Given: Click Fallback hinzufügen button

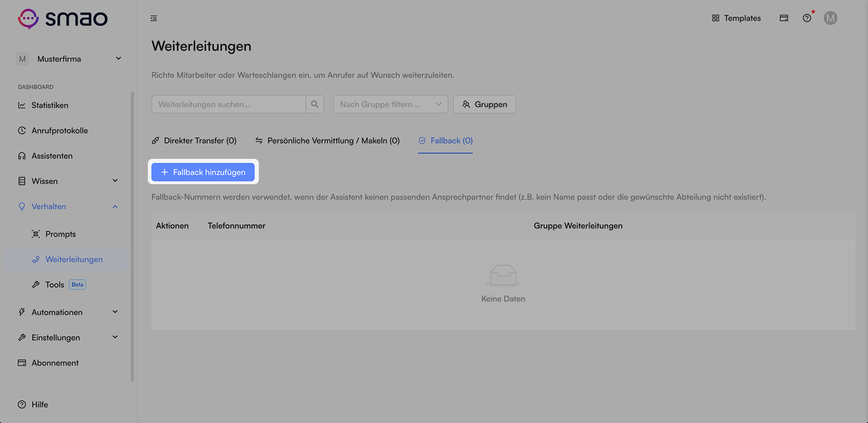Looking at the screenshot, I should (x=203, y=172).
